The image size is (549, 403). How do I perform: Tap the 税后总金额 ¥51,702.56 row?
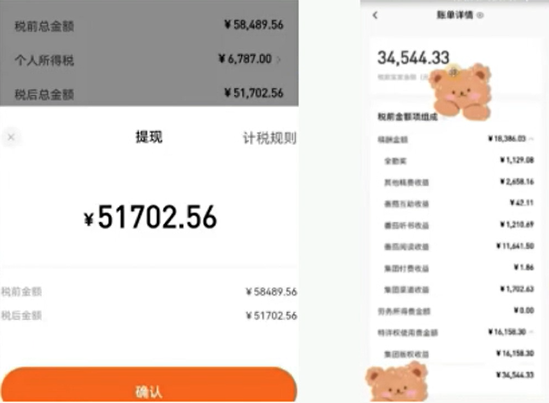coord(149,93)
